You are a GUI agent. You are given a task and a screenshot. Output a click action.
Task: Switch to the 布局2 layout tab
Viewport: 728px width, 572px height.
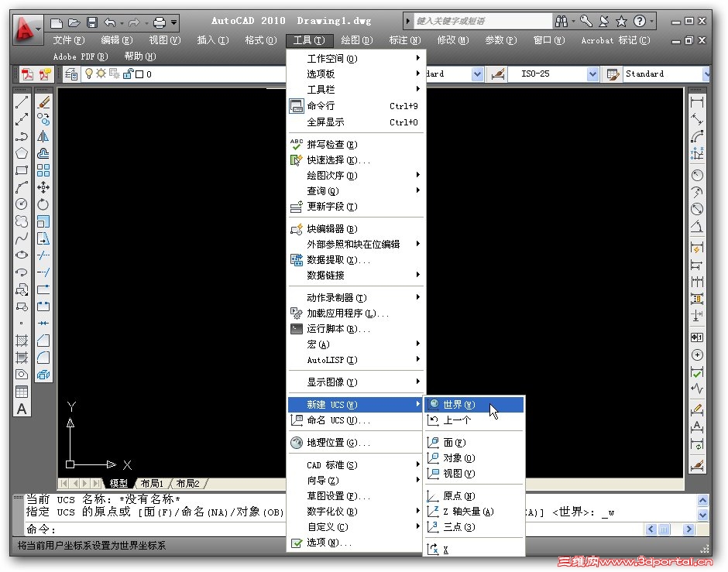tap(187, 484)
